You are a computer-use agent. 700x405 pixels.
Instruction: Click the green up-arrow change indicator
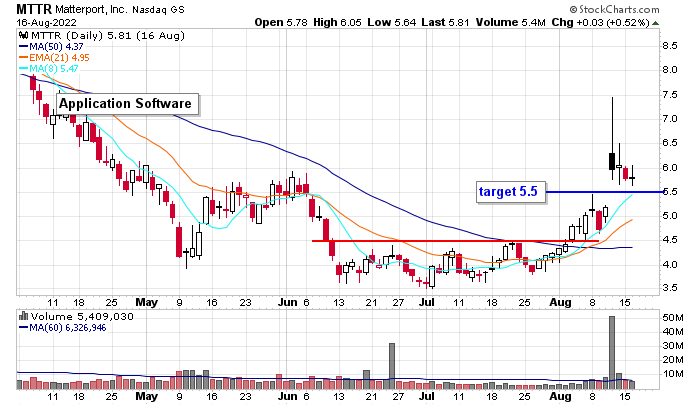[655, 23]
